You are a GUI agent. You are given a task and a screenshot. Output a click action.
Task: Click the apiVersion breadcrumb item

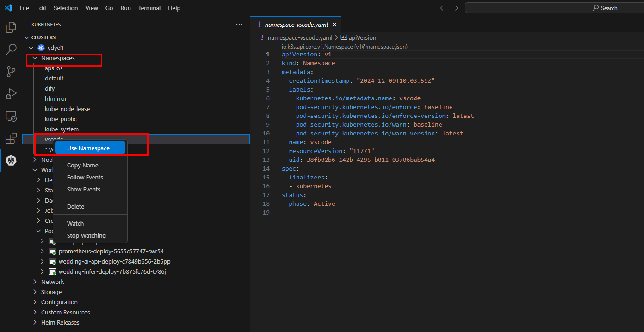[x=362, y=38]
